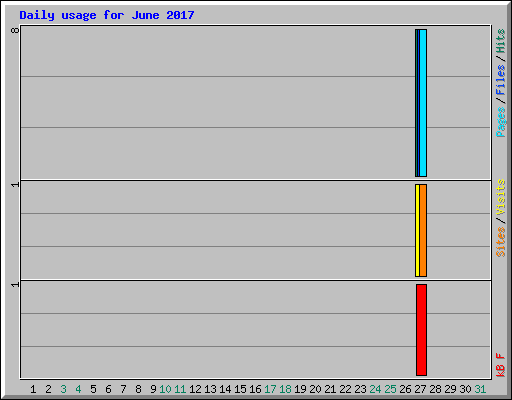The width and height of the screenshot is (512, 400).
Task: Click the cyan Pages legend label
Action: pos(500,122)
